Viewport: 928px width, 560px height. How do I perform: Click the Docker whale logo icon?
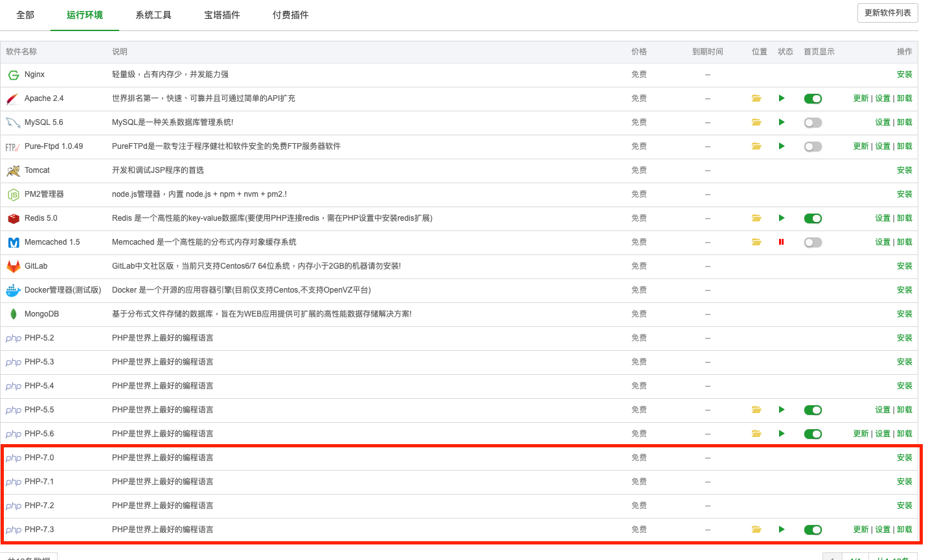[x=14, y=291]
